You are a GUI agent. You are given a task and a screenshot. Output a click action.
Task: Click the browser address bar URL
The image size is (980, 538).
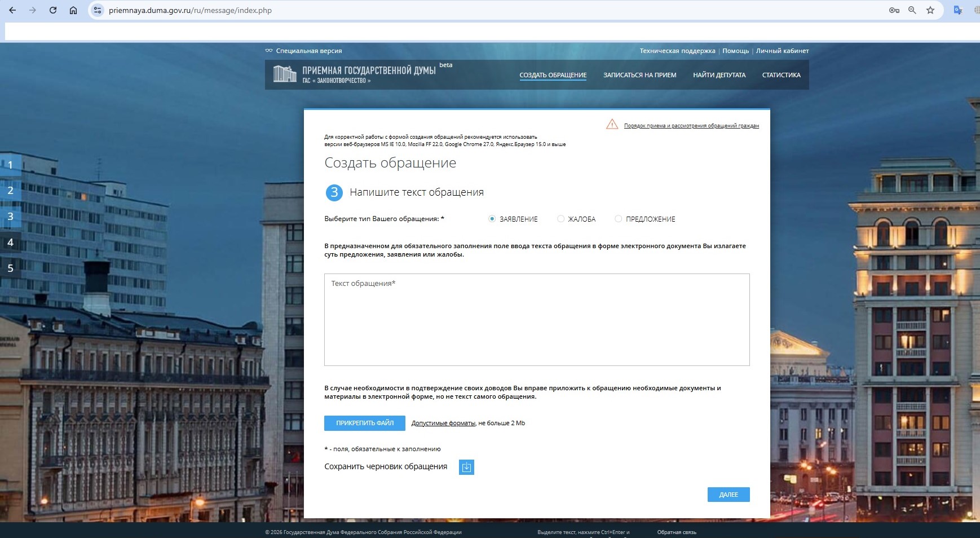pos(190,10)
